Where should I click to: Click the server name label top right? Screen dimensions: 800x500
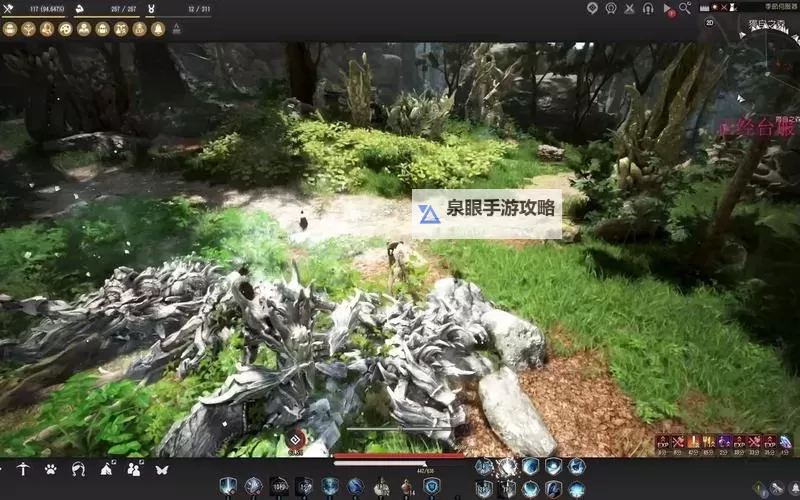click(782, 7)
